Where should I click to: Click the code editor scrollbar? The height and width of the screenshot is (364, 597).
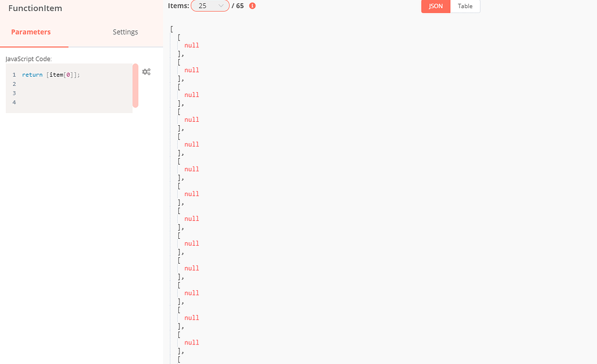pyautogui.click(x=134, y=87)
